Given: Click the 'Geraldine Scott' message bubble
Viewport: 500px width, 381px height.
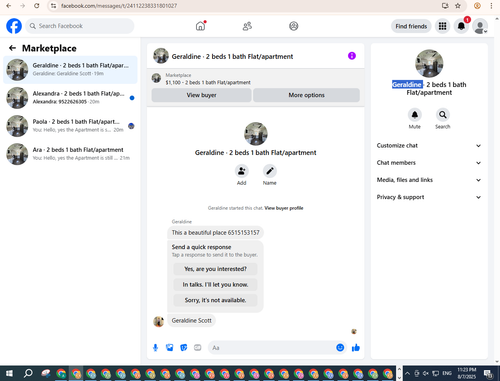Looking at the screenshot, I should pos(191,320).
